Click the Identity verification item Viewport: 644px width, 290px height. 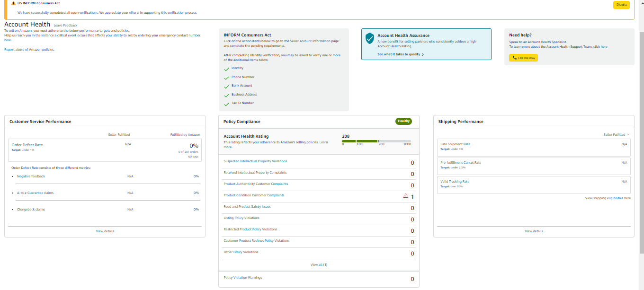(237, 68)
